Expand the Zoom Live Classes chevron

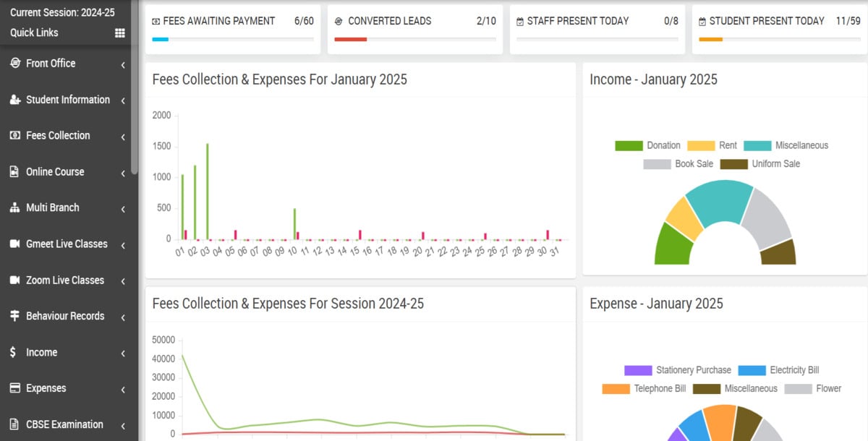[x=123, y=282]
